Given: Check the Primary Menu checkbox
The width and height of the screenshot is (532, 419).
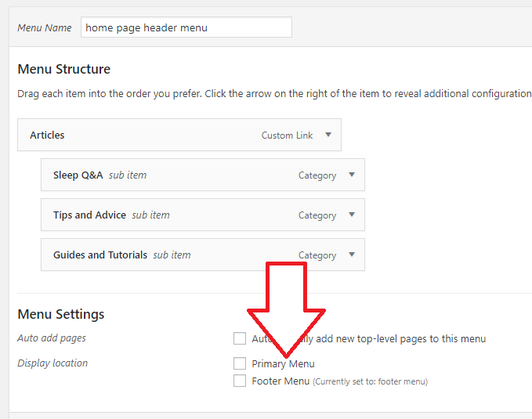Looking at the screenshot, I should pyautogui.click(x=240, y=363).
